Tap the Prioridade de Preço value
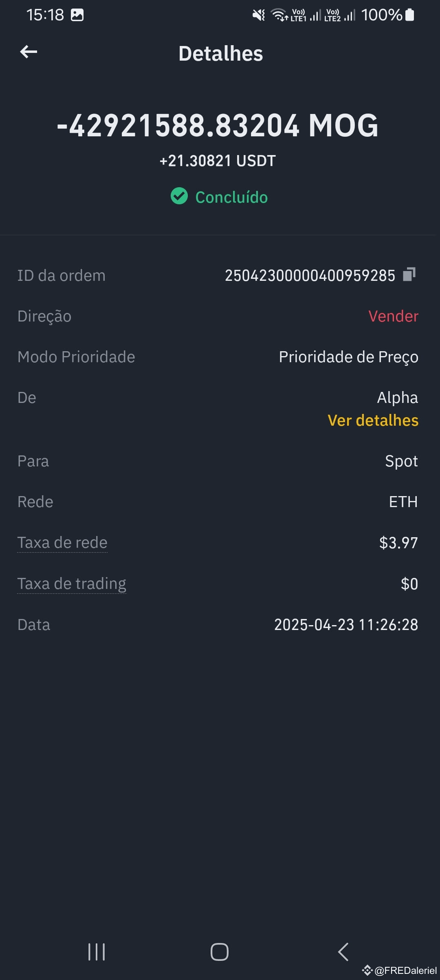The width and height of the screenshot is (440, 980). pyautogui.click(x=349, y=357)
